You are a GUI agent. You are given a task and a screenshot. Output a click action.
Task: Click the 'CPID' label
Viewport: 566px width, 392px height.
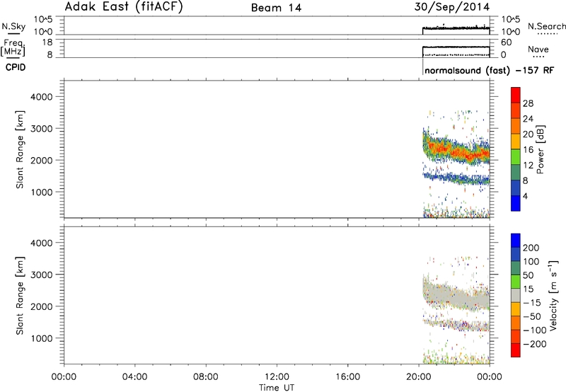(x=15, y=67)
